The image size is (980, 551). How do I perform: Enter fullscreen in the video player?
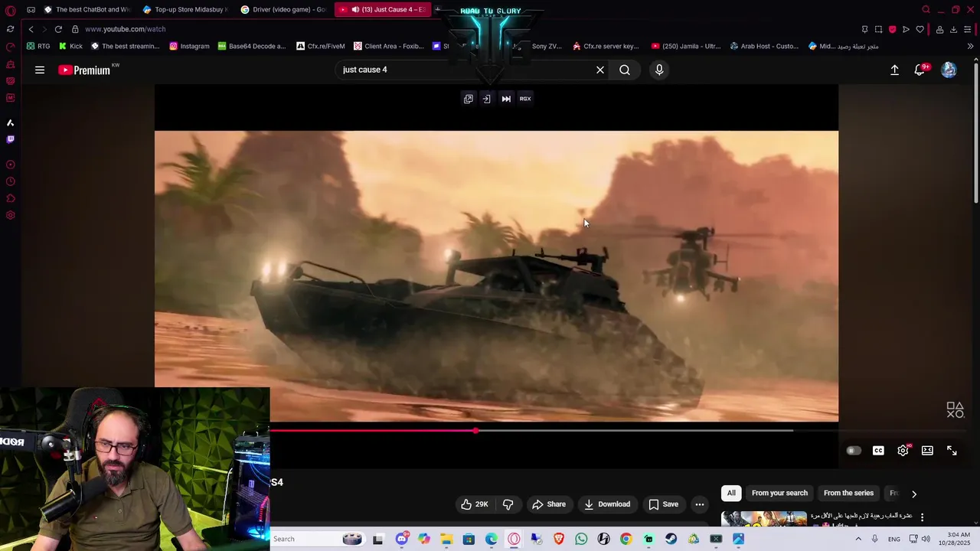[x=952, y=451]
